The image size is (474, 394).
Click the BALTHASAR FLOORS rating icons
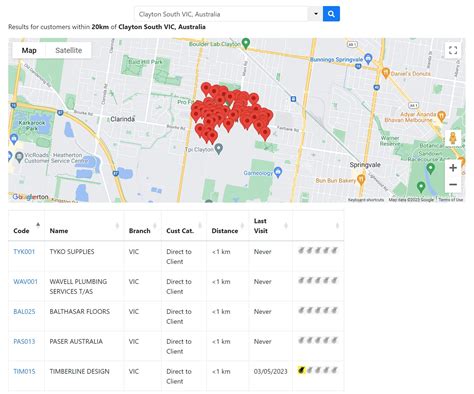click(318, 310)
